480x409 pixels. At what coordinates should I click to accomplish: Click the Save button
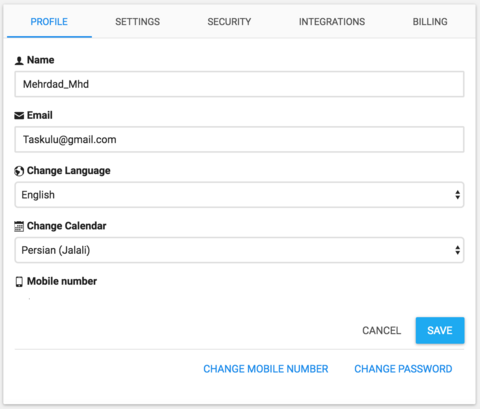[440, 330]
